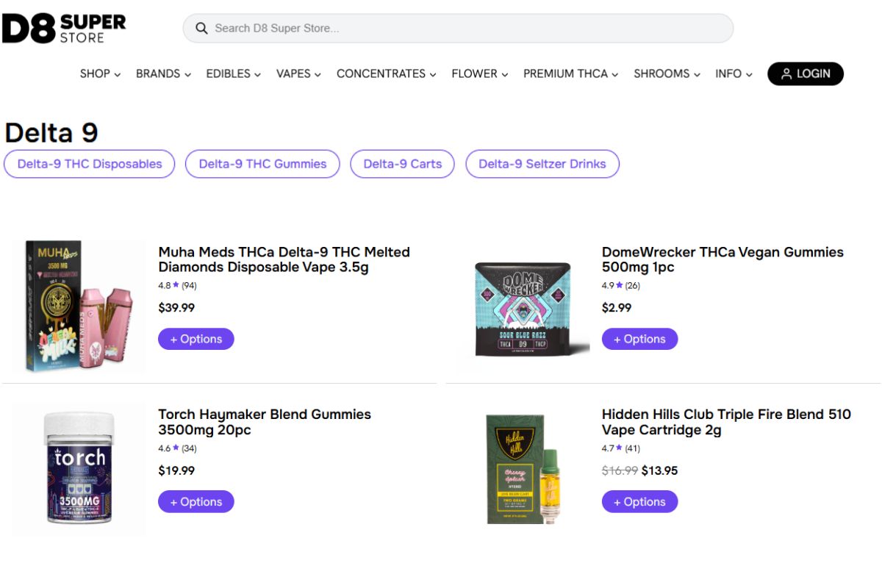Viewport: 882px width, 588px height.
Task: Open the CONCENTRATES navigation menu
Action: 386,73
